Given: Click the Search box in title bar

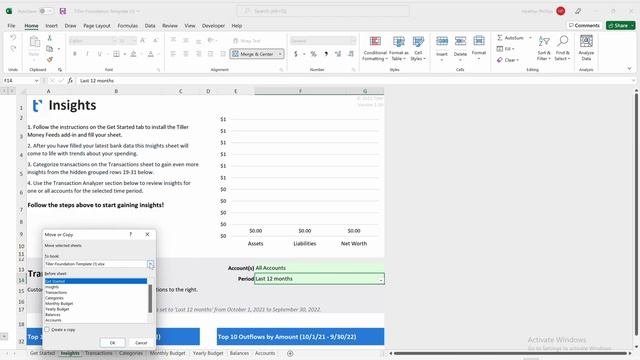Looking at the screenshot, I should coord(323,11).
